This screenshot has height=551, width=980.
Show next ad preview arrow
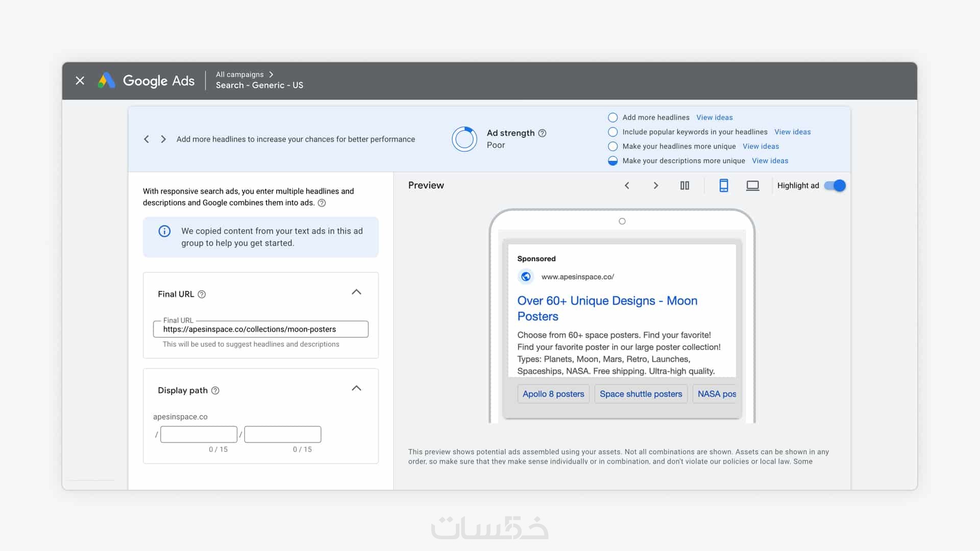tap(656, 186)
